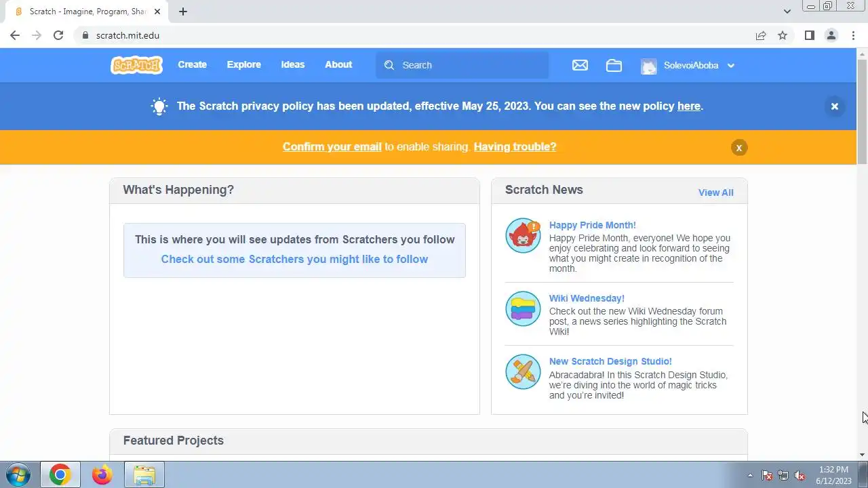Open the Create menu item
The height and width of the screenshot is (488, 868).
(x=193, y=65)
